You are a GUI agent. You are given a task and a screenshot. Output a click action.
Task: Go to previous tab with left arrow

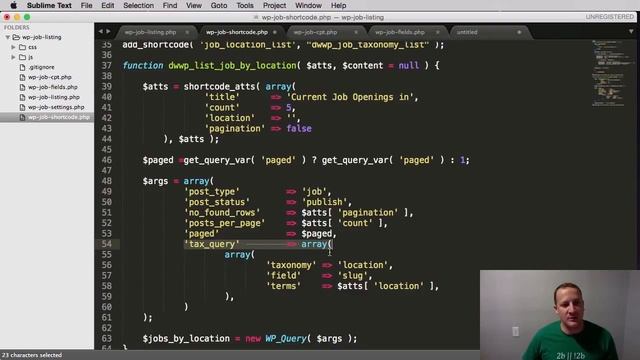click(100, 31)
